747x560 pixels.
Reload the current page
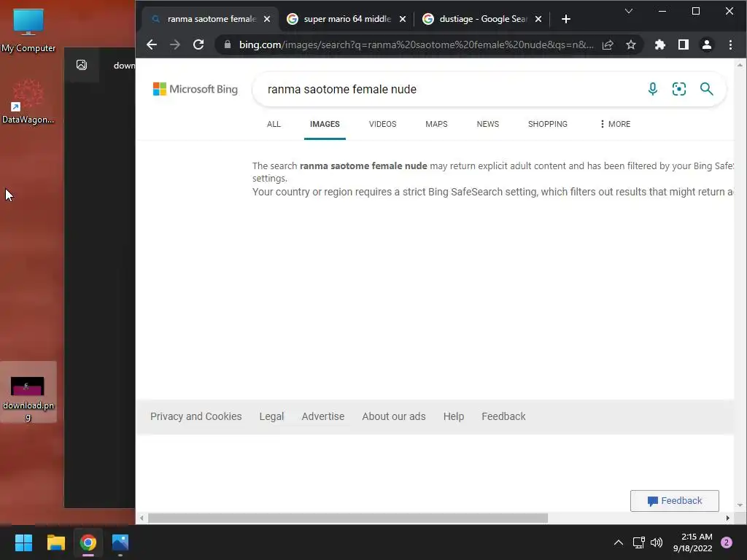click(198, 44)
